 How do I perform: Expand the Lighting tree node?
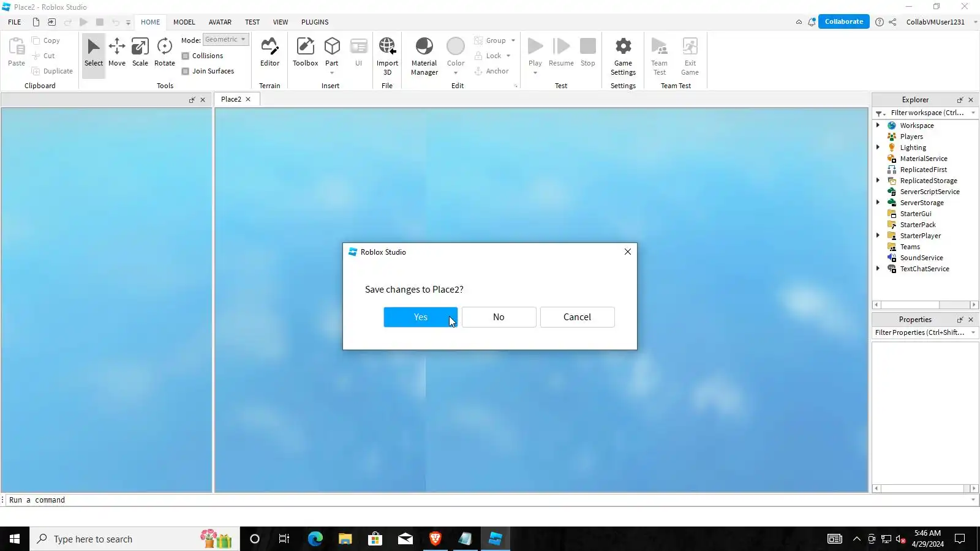pos(878,148)
